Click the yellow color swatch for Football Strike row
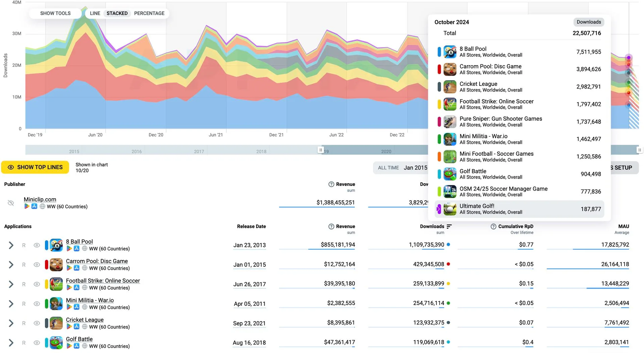The width and height of the screenshot is (644, 353). tap(47, 284)
